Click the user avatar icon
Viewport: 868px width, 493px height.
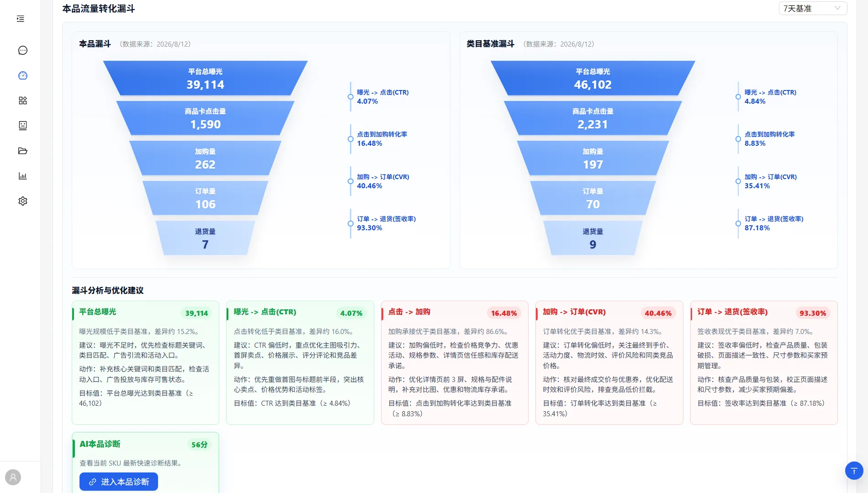pos(13,477)
